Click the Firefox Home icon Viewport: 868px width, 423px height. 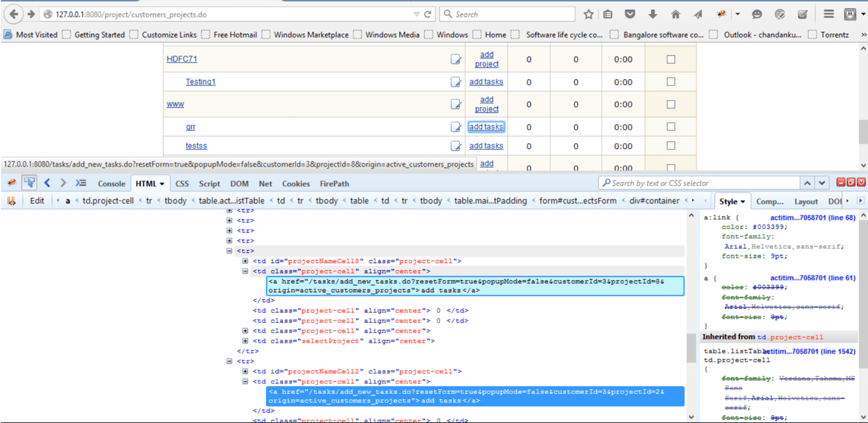click(675, 15)
